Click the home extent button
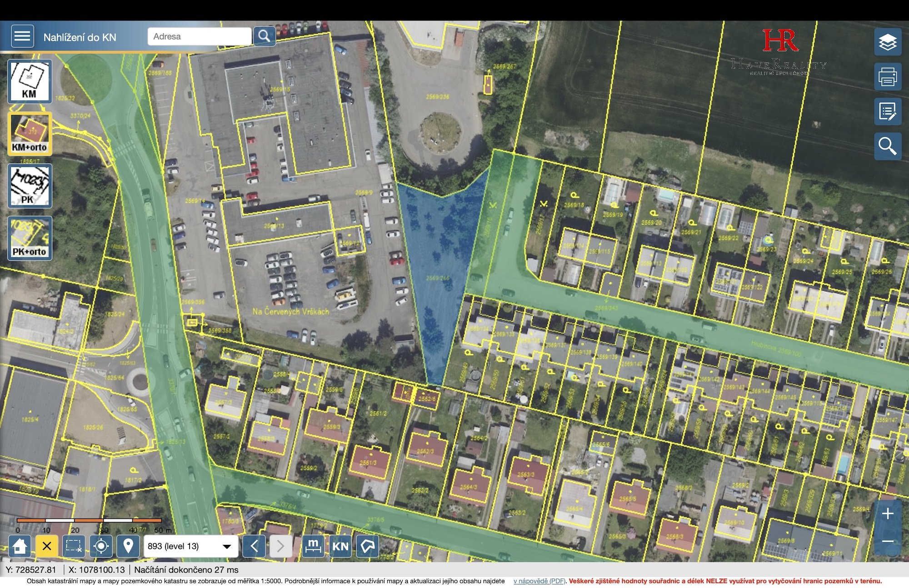The image size is (909, 588). pos(20,546)
